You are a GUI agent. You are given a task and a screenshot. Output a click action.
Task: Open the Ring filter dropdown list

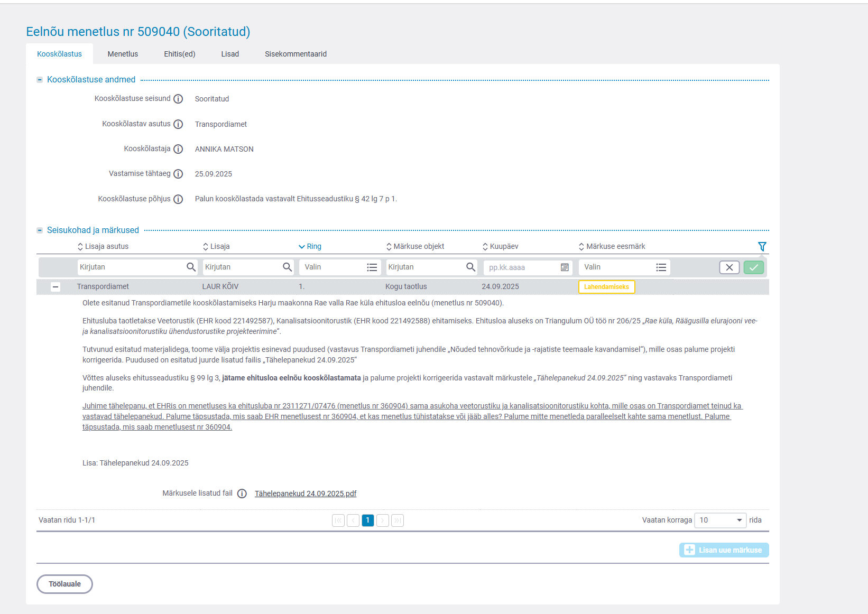(x=372, y=267)
